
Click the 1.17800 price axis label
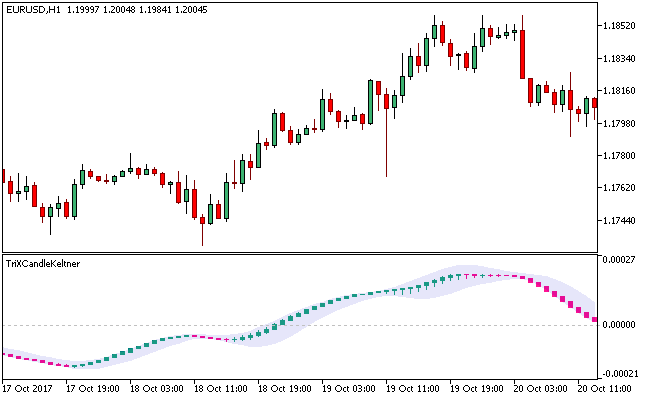(x=619, y=156)
